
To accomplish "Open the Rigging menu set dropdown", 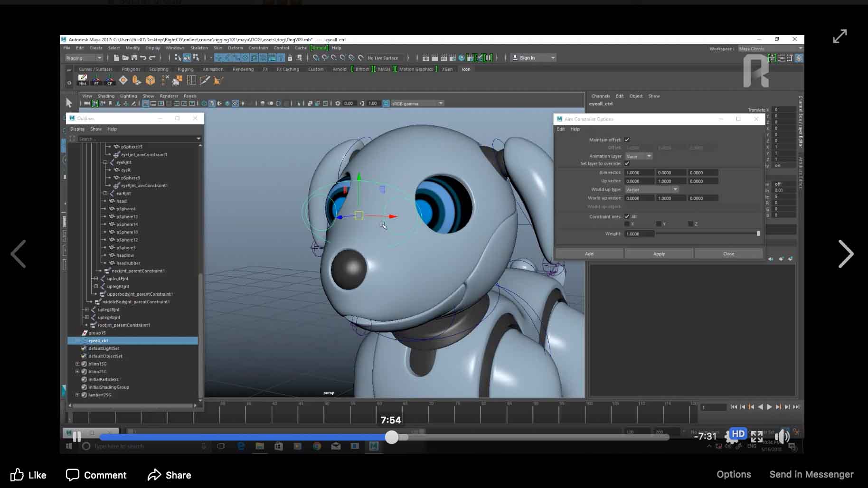I will tap(84, 58).
